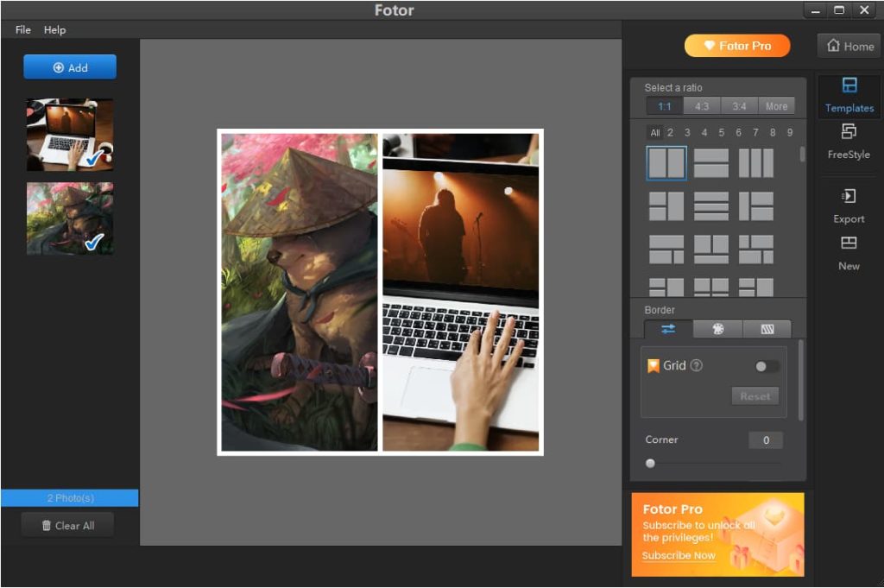Choose the 4:3 ratio
The image size is (884, 588).
pos(702,106)
